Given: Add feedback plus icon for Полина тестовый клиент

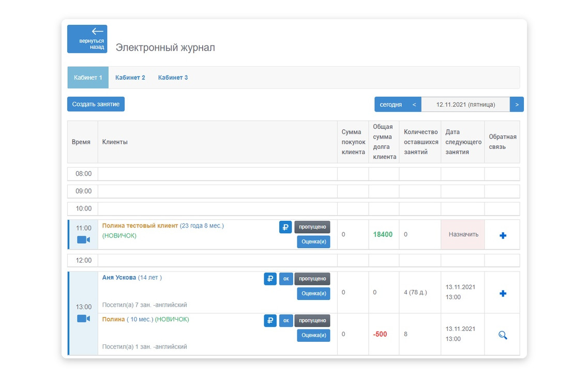Looking at the screenshot, I should pyautogui.click(x=502, y=235).
